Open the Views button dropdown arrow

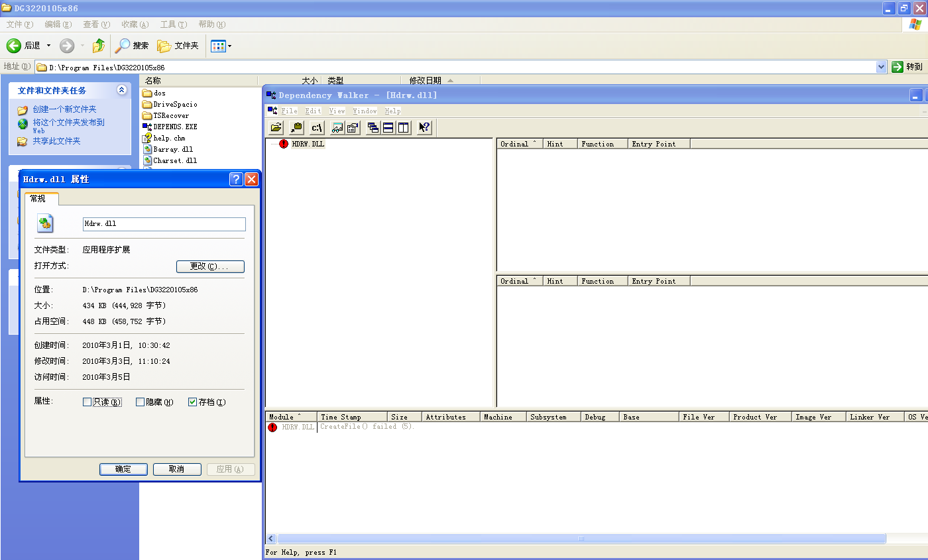(229, 46)
